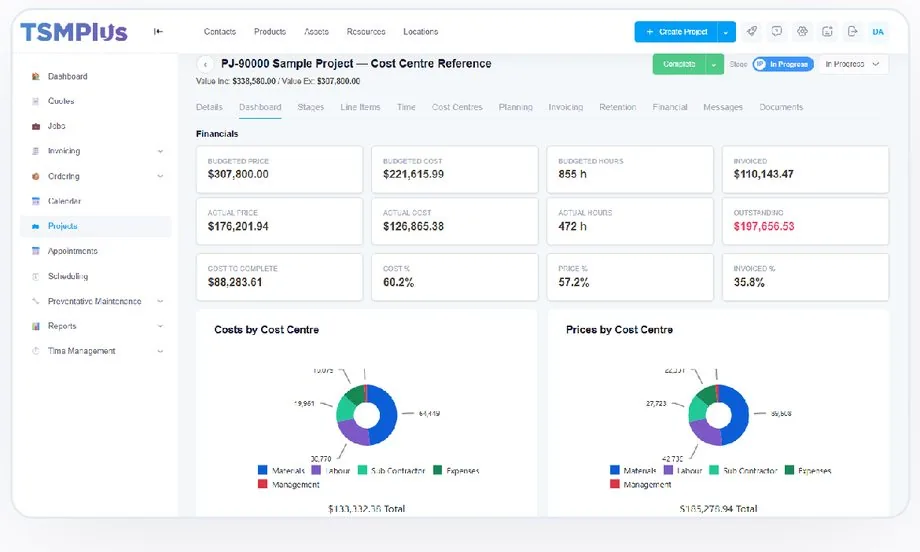
Task: Switch to the Messages tab
Action: tap(723, 107)
